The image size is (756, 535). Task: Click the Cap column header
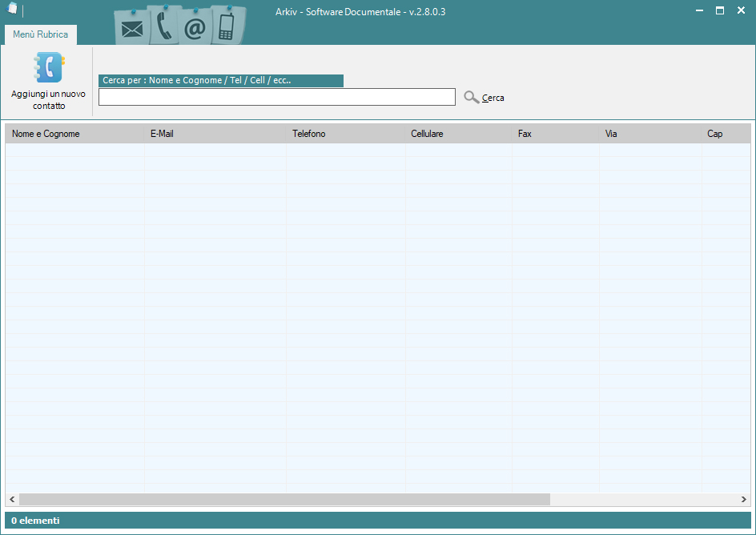tap(714, 134)
